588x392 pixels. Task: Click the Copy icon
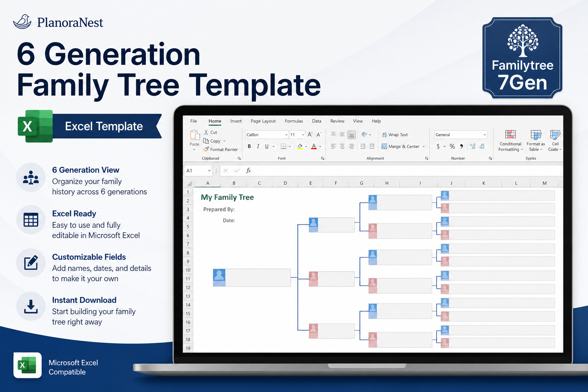coord(206,141)
